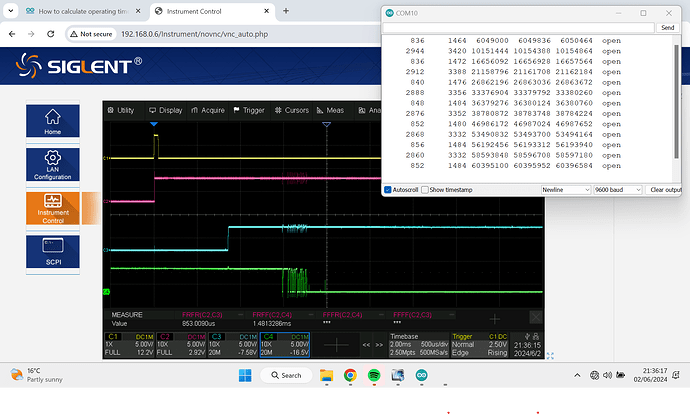Image resolution: width=690 pixels, height=414 pixels.
Task: Close the Instrument Control browser tab
Action: click(266, 11)
